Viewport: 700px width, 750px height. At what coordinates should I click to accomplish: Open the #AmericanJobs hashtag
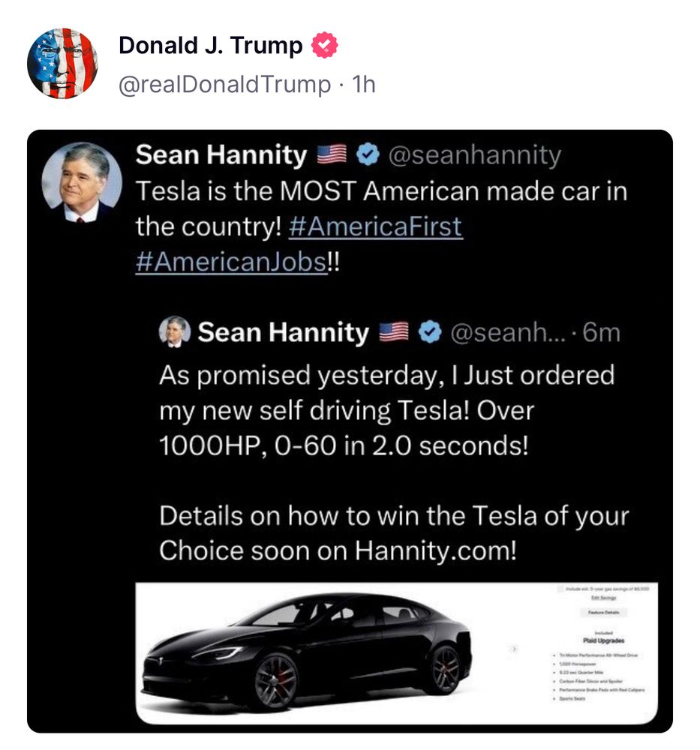pos(231,262)
